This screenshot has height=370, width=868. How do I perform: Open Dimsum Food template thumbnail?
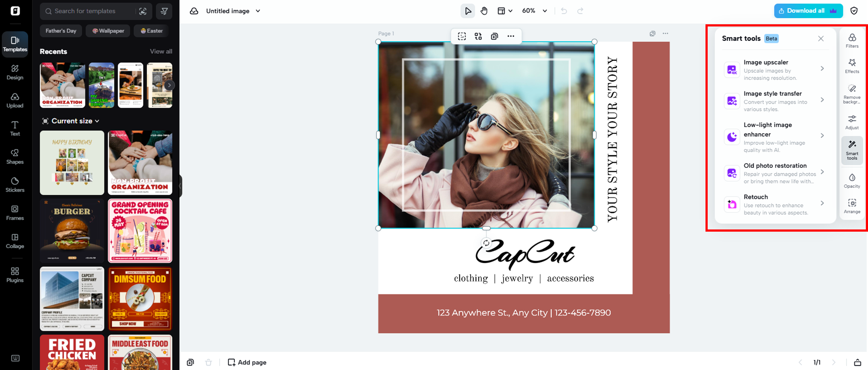tap(140, 299)
